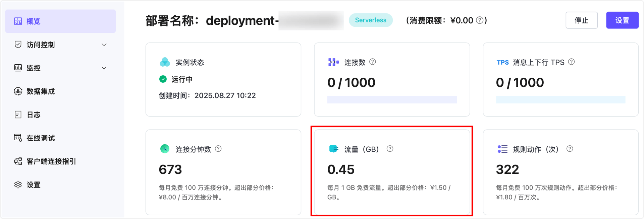Click help icon next to 规则动作（次）
This screenshot has width=644, height=219.
[x=570, y=149]
